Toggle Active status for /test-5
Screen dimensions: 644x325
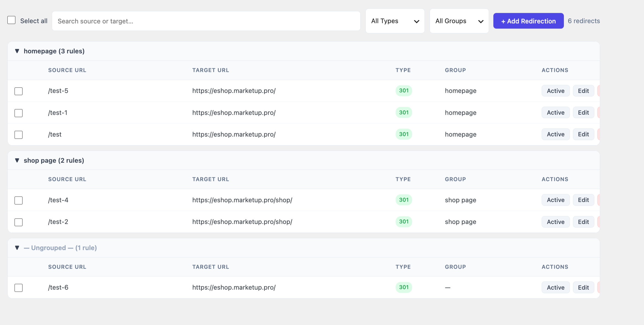(x=556, y=91)
